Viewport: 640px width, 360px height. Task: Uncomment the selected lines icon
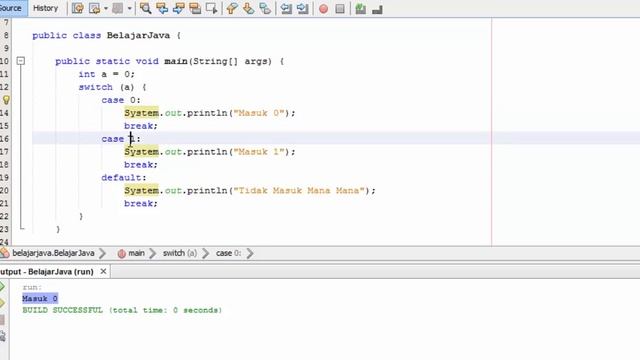(x=377, y=8)
